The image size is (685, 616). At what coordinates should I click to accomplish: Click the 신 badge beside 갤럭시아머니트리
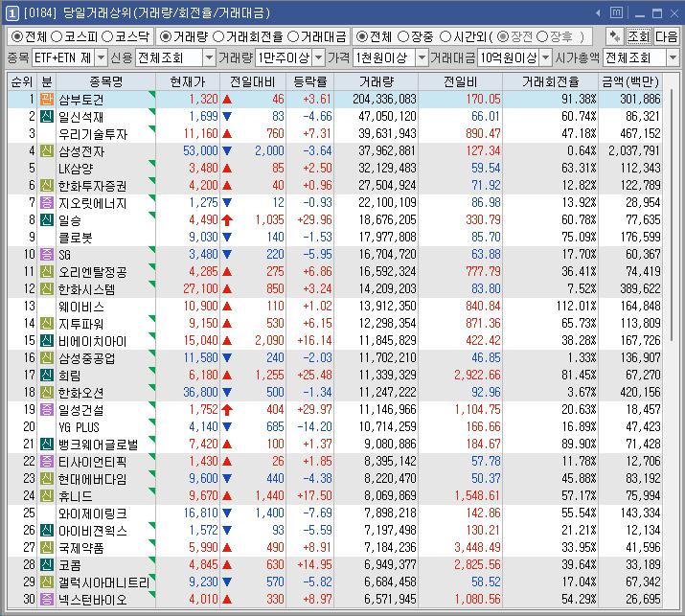click(47, 582)
